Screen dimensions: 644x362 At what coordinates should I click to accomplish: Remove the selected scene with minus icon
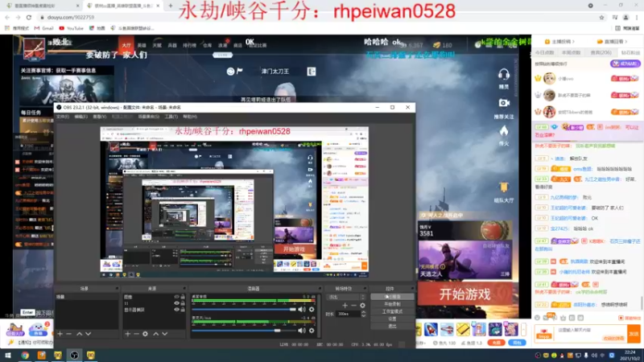[x=69, y=334]
